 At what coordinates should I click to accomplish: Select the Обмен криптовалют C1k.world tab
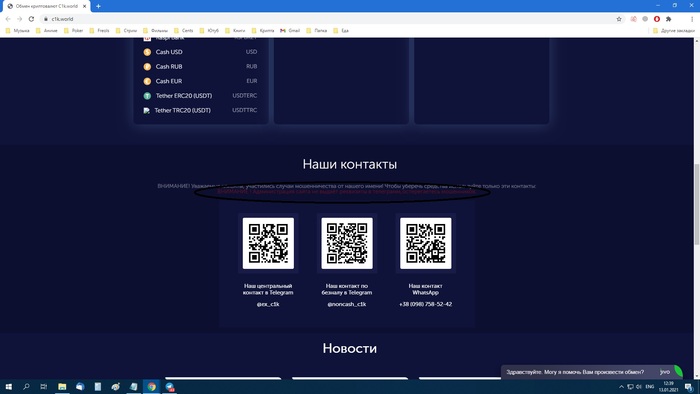click(46, 6)
